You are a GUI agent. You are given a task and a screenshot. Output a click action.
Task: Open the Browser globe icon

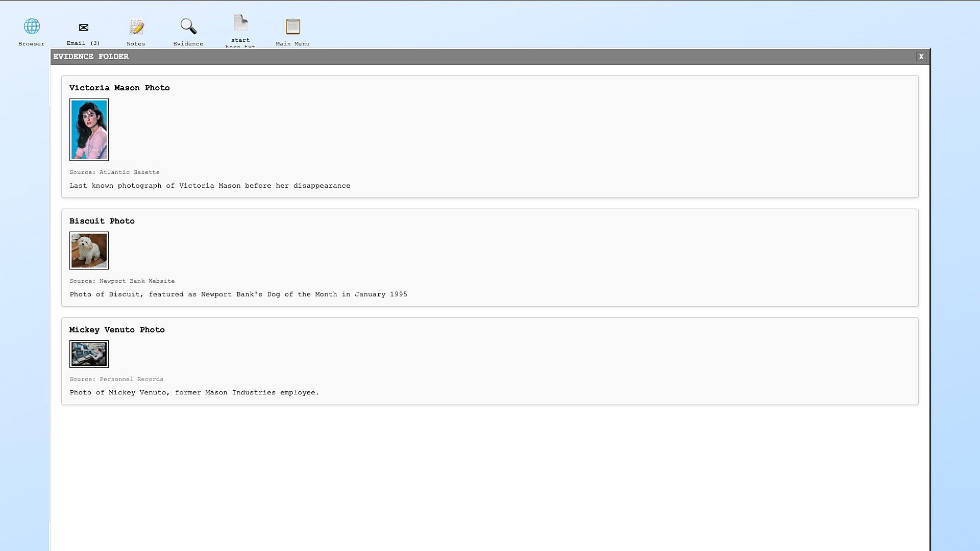click(32, 27)
